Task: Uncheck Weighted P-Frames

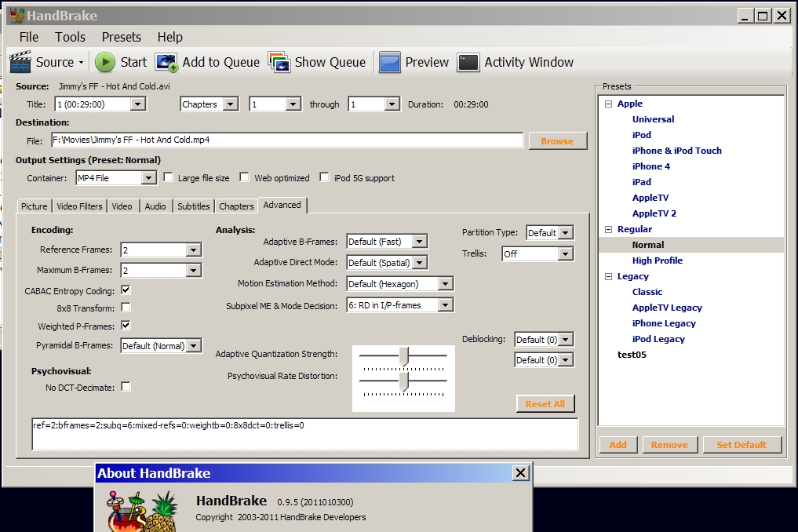Action: (x=126, y=326)
